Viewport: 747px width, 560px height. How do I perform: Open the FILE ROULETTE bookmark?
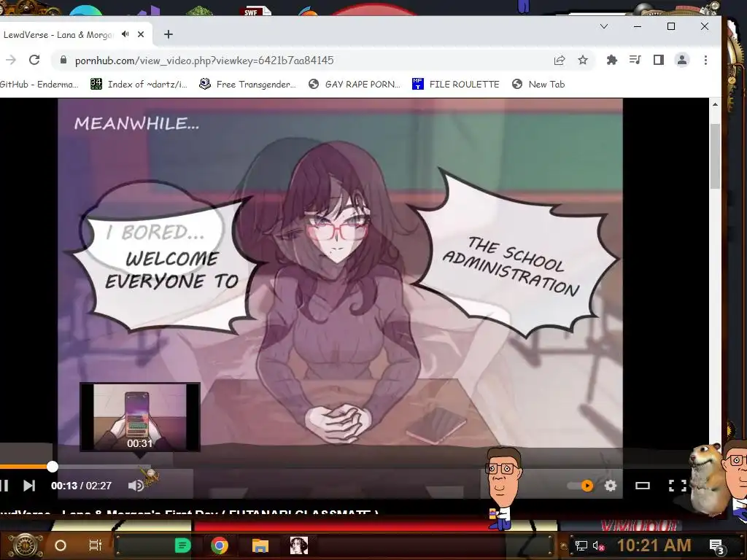pos(455,85)
